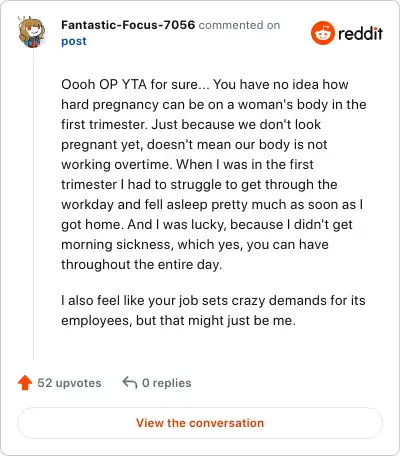
Task: Open the Fantastic-Focus-7056 username link
Action: click(128, 25)
